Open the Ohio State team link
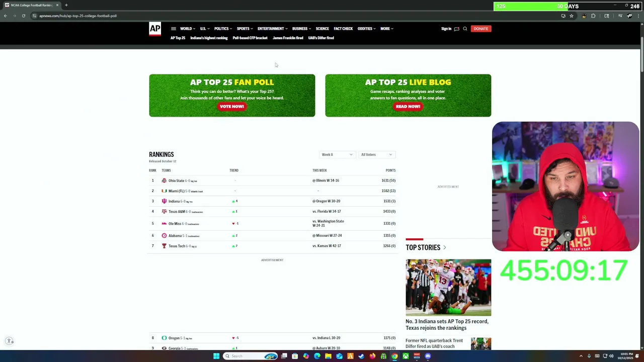644x362 pixels. click(x=176, y=180)
